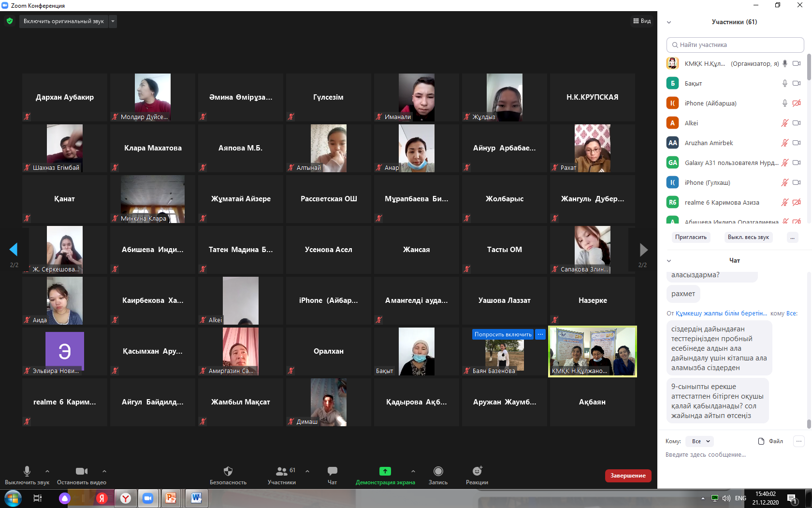The height and width of the screenshot is (508, 812).
Task: Open the Reactions (Реакции) emoji icon
Action: 477,471
